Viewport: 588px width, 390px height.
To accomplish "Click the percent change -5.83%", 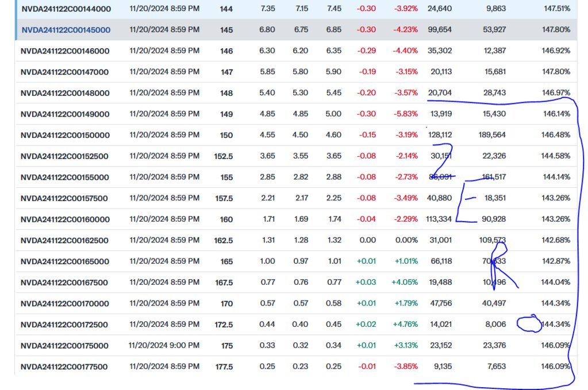I will pos(406,114).
